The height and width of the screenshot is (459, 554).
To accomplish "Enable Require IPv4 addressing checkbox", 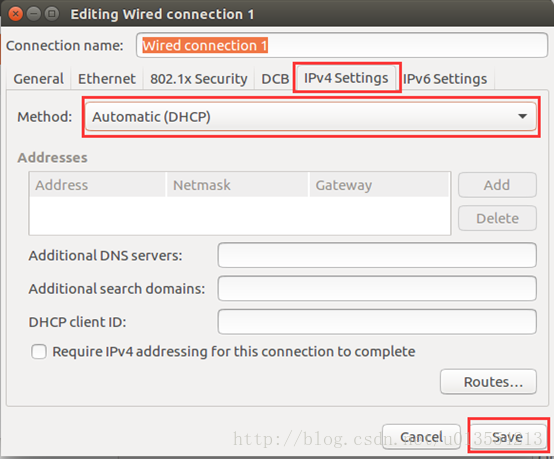I will [39, 352].
